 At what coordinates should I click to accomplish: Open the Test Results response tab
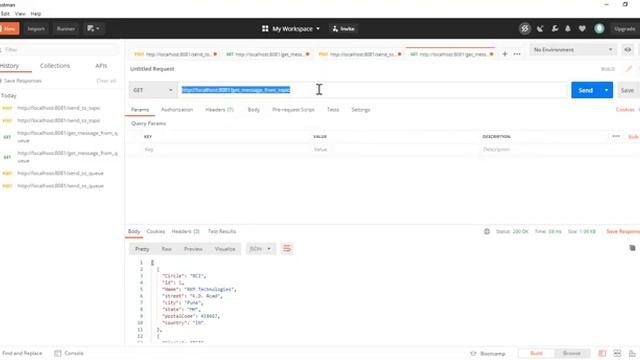(222, 231)
